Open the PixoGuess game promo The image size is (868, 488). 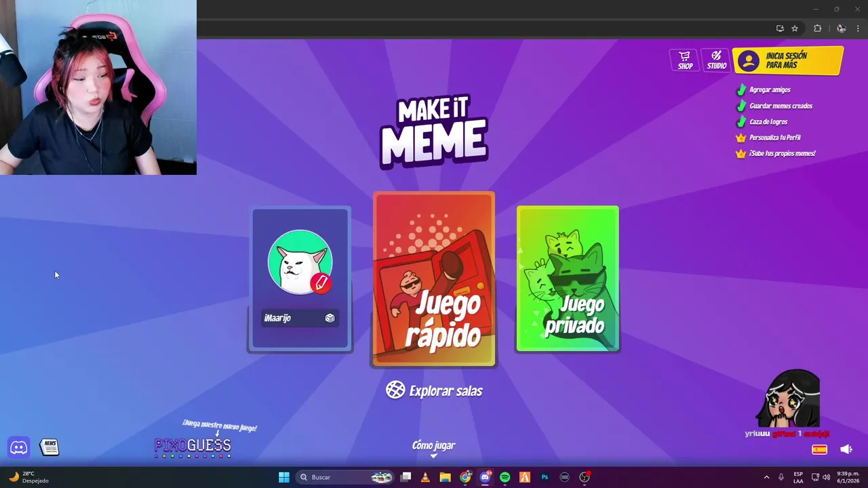(x=193, y=445)
